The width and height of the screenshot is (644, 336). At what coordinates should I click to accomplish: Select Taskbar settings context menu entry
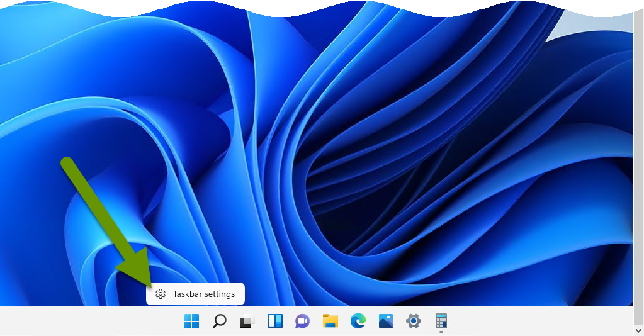click(196, 294)
